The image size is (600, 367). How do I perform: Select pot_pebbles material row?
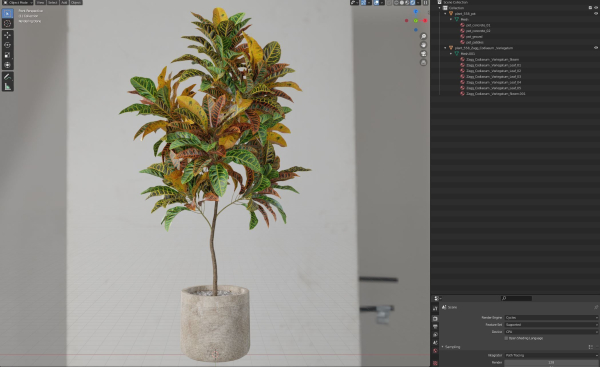pyautogui.click(x=475, y=42)
